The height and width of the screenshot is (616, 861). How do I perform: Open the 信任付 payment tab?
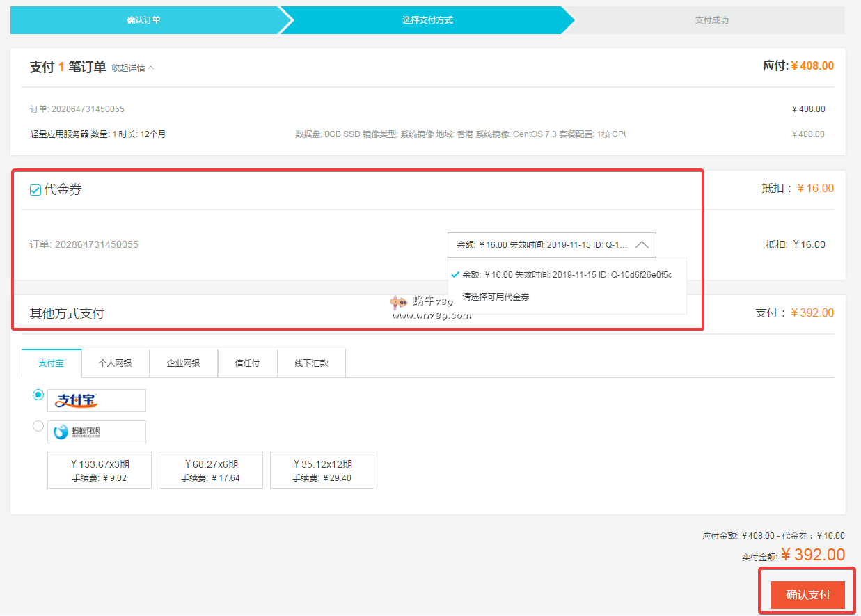(x=247, y=363)
